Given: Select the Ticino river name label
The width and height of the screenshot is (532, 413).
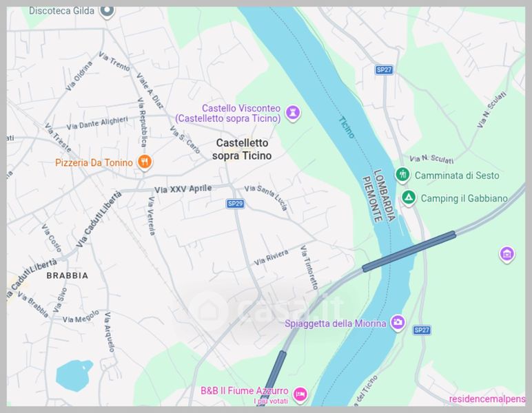Looking at the screenshot, I should tap(347, 127).
